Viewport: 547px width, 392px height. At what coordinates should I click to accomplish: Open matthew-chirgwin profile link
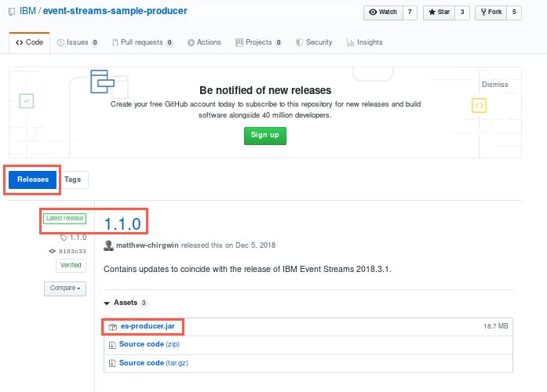click(148, 245)
